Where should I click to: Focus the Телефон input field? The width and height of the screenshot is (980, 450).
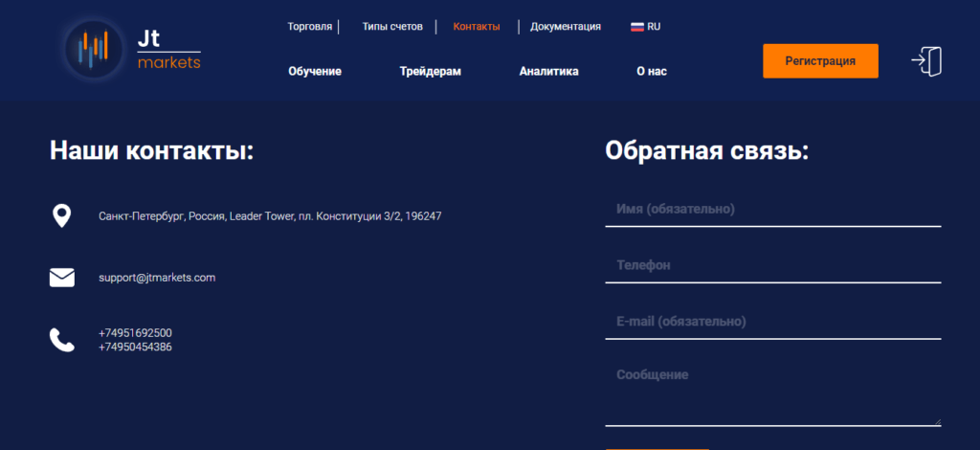point(773,266)
